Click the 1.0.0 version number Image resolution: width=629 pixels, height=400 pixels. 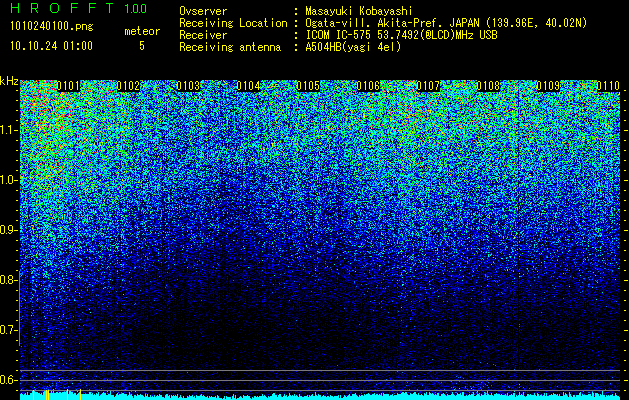point(136,9)
